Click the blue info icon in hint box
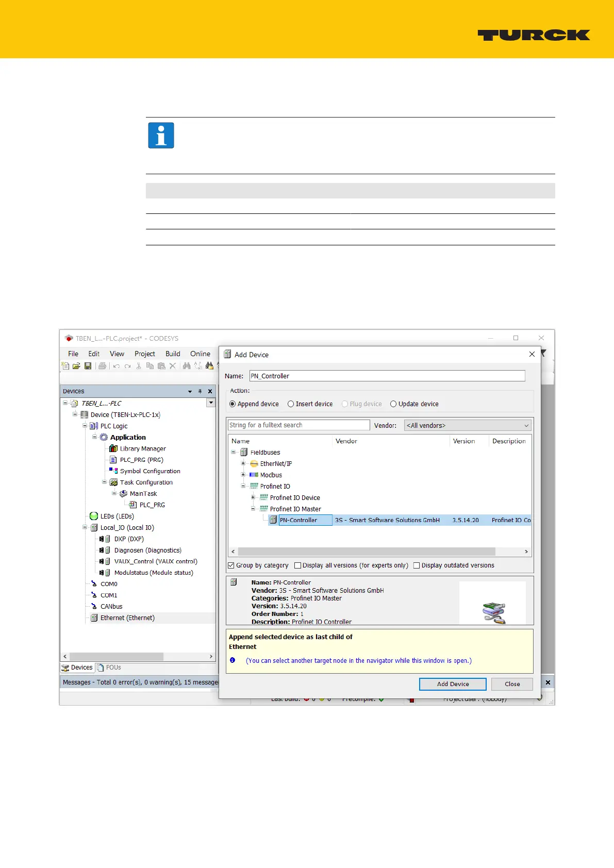This screenshot has width=614, height=868. [x=233, y=660]
